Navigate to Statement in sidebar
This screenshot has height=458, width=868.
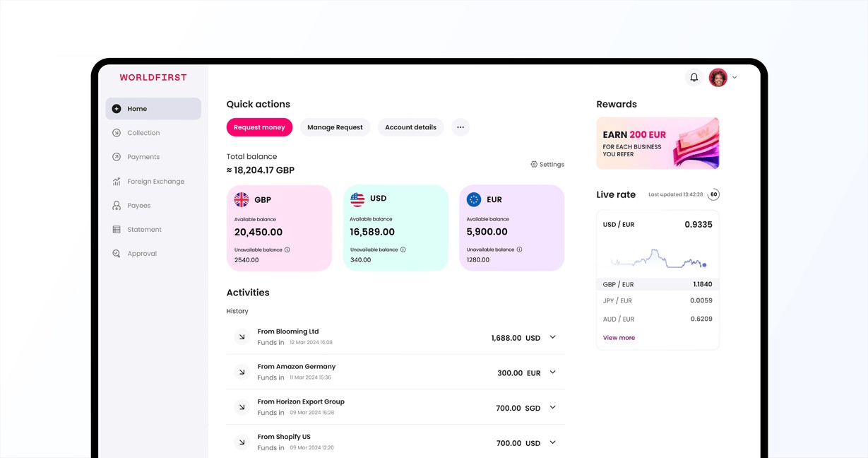tap(144, 230)
